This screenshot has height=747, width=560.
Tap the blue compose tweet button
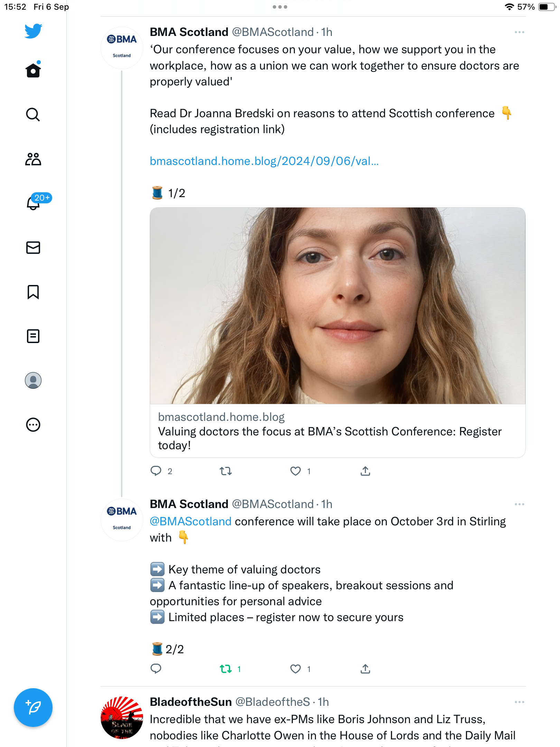point(33,708)
